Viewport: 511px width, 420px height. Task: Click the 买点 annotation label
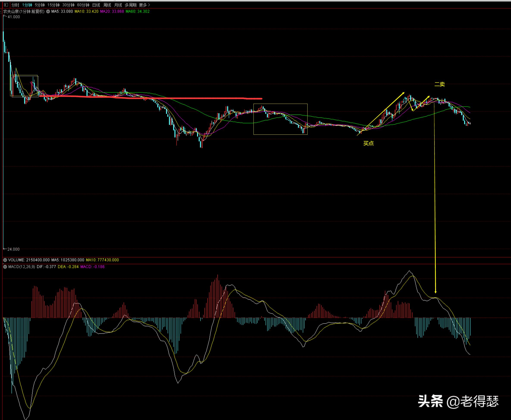[368, 144]
